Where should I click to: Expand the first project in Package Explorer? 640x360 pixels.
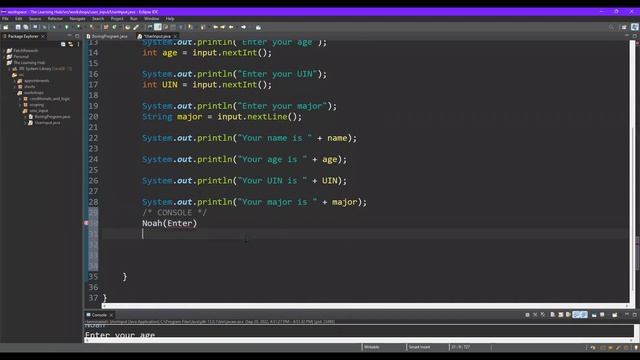[x=4, y=51]
